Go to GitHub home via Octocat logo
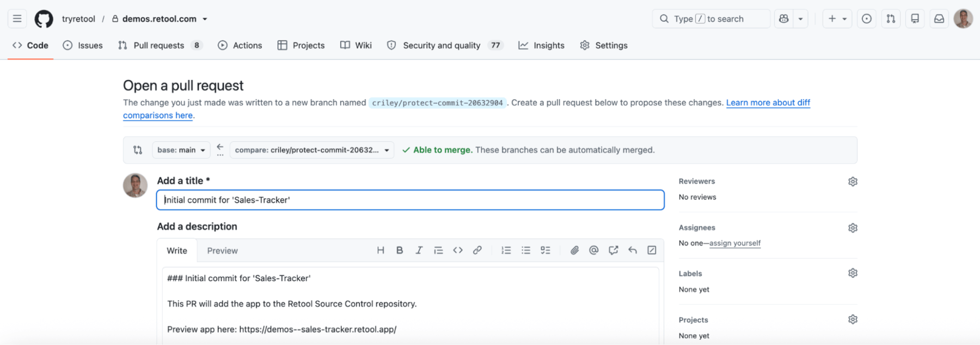This screenshot has height=345, width=980. click(44, 19)
